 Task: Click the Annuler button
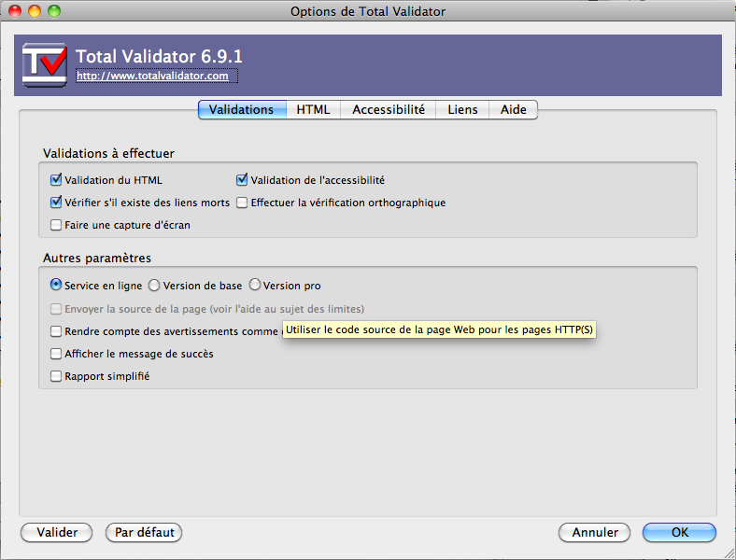(x=594, y=532)
